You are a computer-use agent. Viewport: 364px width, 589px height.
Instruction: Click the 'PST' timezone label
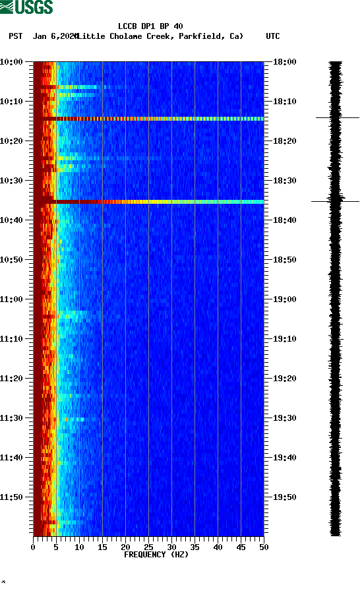15,36
